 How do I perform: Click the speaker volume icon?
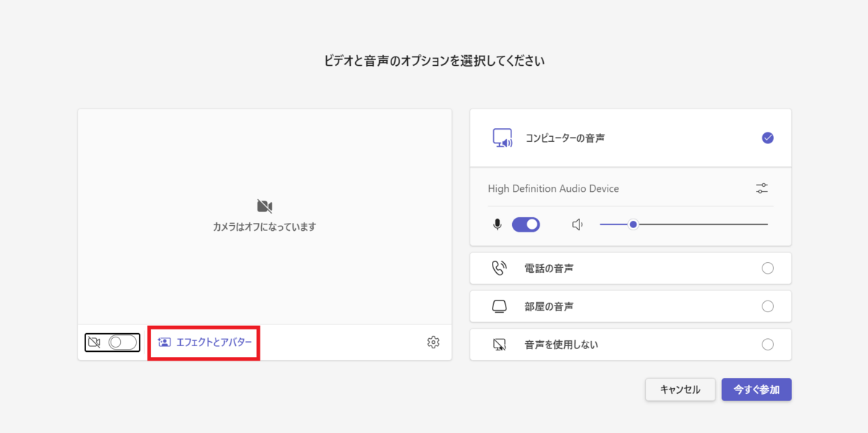[x=577, y=224]
